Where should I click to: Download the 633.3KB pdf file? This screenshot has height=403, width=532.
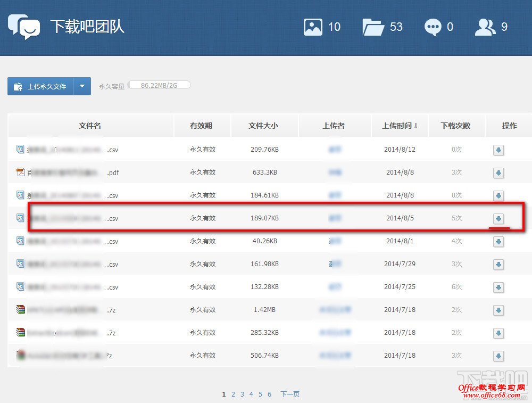(x=498, y=173)
